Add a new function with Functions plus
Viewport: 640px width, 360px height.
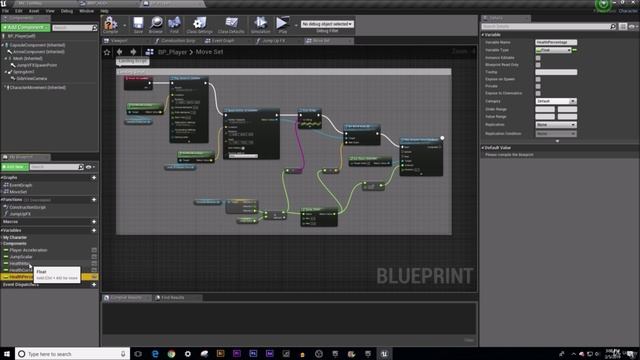tap(94, 200)
